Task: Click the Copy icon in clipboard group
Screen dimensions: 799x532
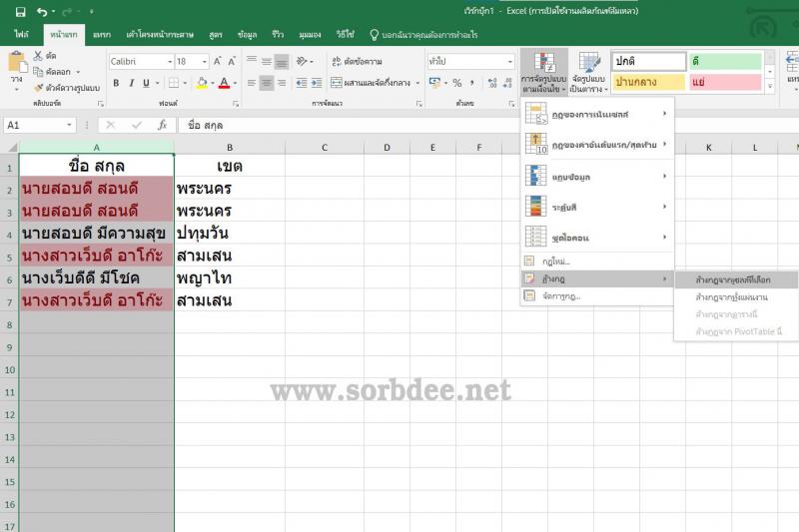Action: [38, 72]
